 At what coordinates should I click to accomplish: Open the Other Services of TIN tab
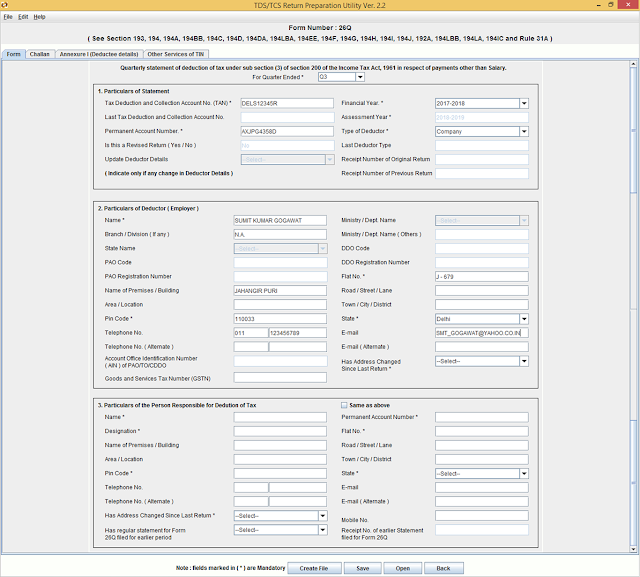coord(176,54)
